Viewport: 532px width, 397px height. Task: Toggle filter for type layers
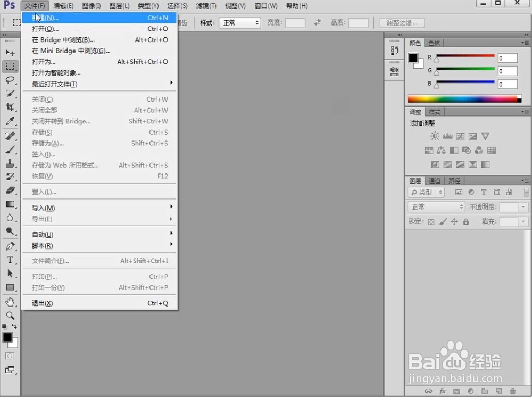click(484, 192)
